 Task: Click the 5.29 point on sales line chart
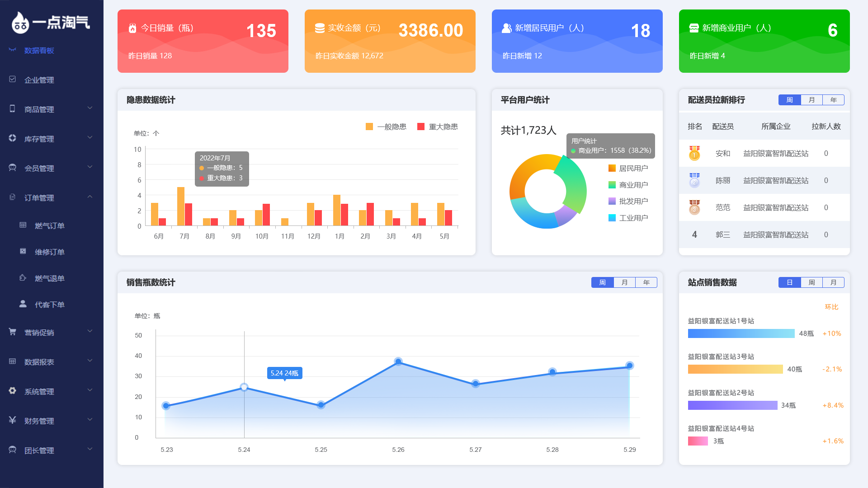(630, 366)
